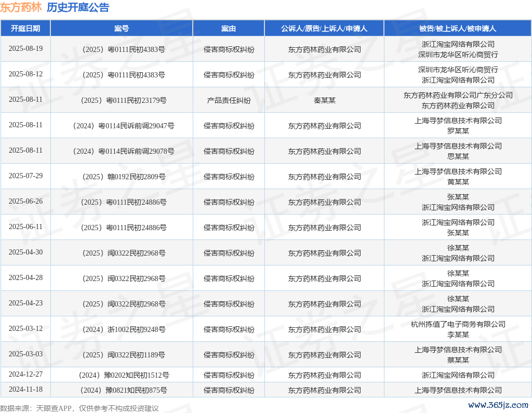Open case (2025)赣0192民初2809号
The height and width of the screenshot is (413, 532).
point(122,177)
